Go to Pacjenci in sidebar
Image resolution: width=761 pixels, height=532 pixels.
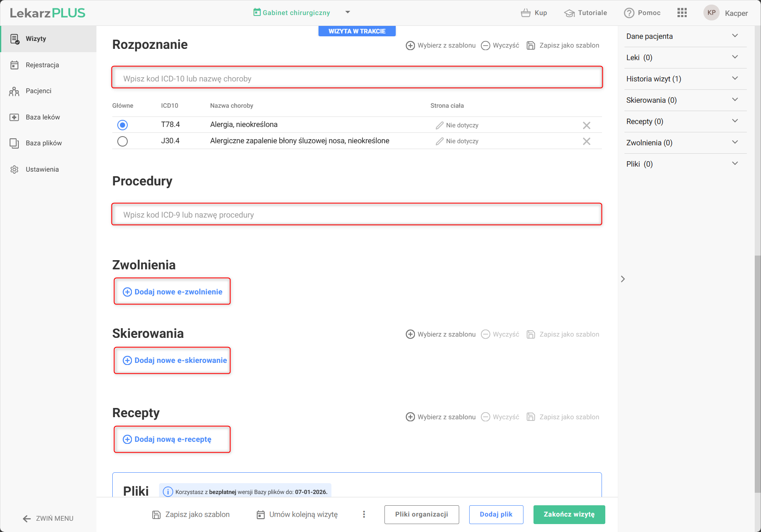point(38,91)
